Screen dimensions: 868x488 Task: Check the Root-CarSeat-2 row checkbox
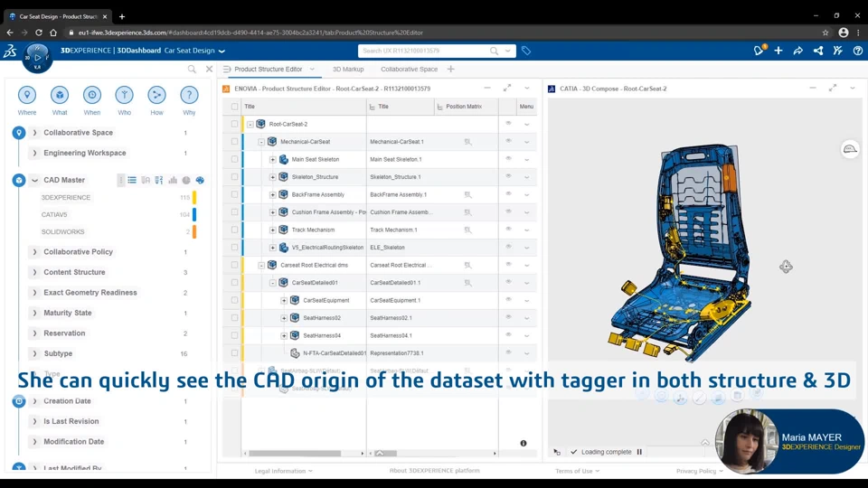(x=235, y=124)
